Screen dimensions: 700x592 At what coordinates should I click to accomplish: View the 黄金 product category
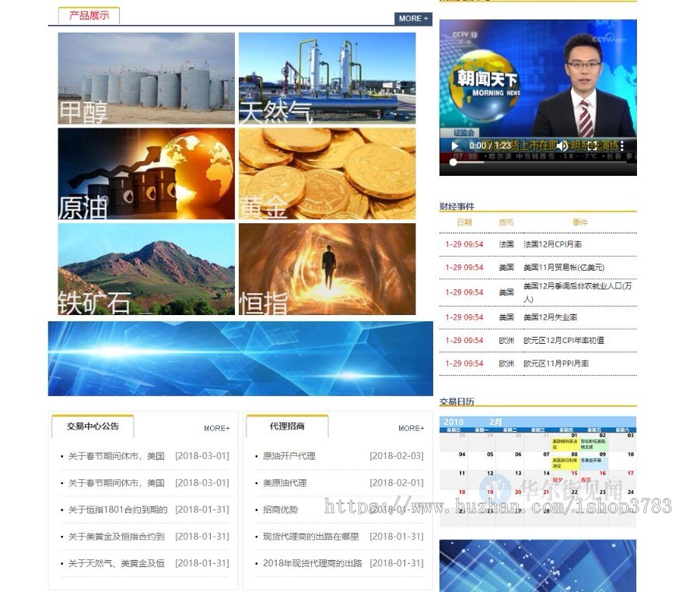tap(327, 174)
